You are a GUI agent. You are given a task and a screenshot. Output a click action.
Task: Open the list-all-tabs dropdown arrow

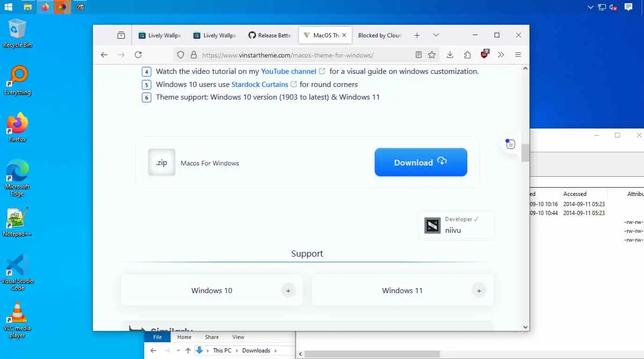click(436, 35)
